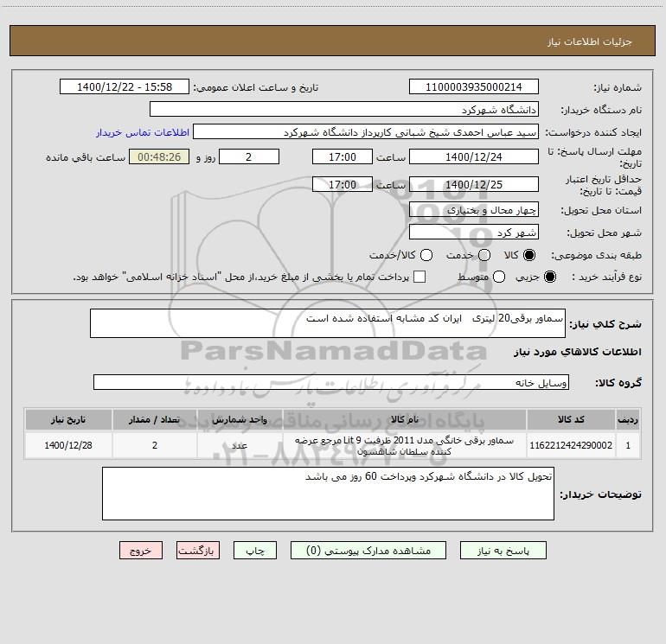The width and height of the screenshot is (666, 644).
Task: Select the کالا/خدمت radio button
Action: pyautogui.click(x=426, y=255)
